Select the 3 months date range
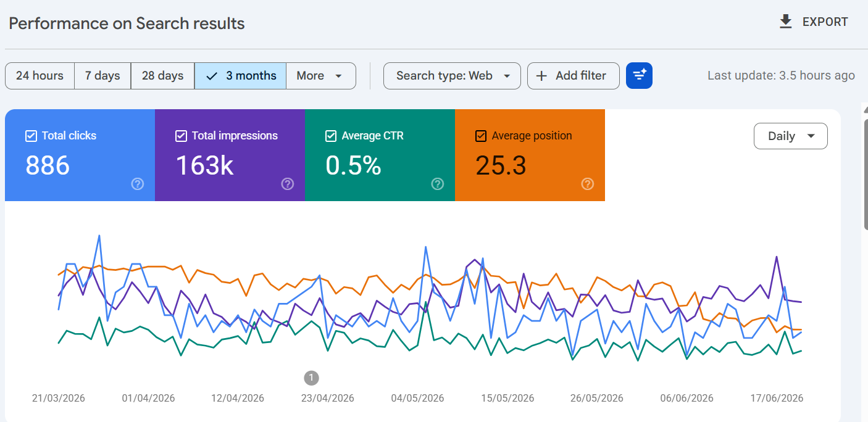868x422 pixels. 240,76
